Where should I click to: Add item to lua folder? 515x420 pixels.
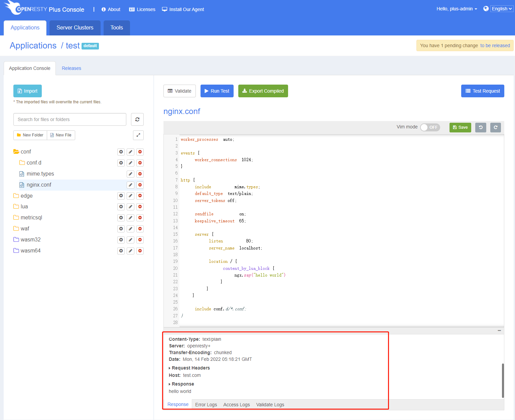click(121, 207)
